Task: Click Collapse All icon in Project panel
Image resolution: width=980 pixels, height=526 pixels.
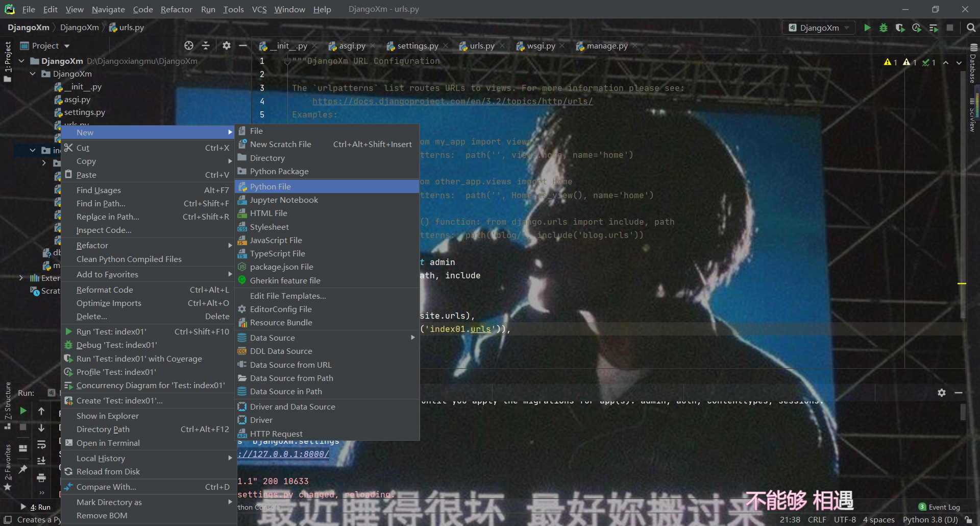Action: coord(206,45)
